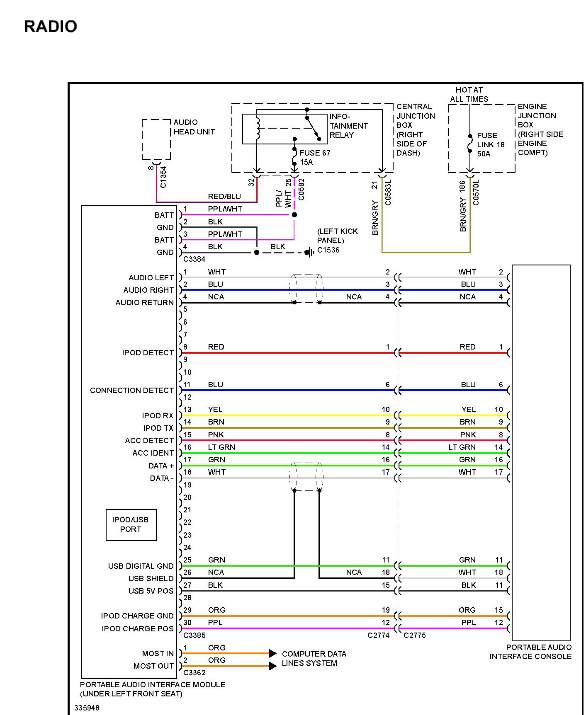586x715 pixels.
Task: Click connector label C0582
Action: [x=301, y=189]
